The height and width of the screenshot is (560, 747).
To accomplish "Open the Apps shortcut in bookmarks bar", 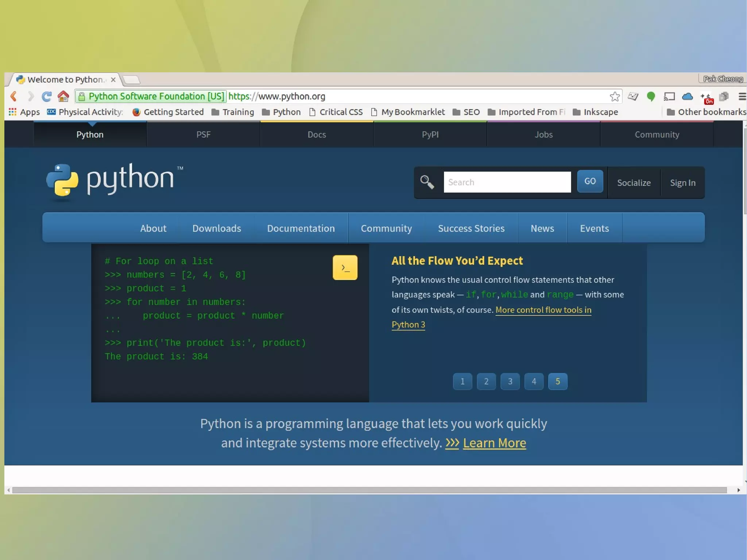I will pos(24,112).
